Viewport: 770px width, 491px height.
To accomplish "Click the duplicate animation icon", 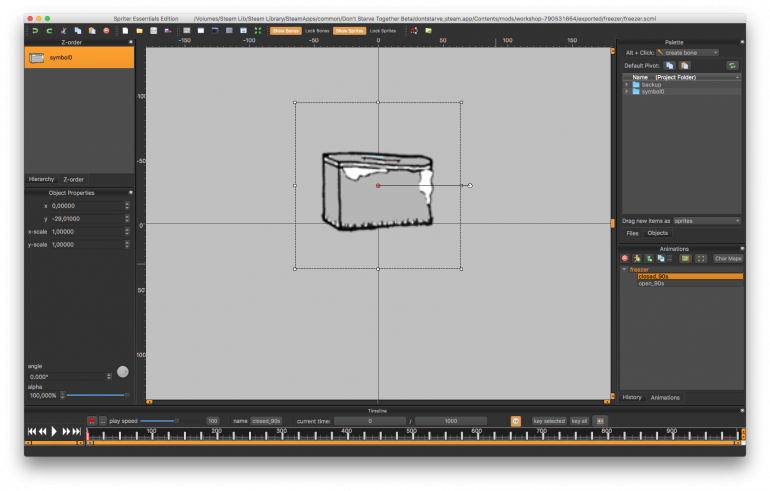I will click(x=661, y=258).
